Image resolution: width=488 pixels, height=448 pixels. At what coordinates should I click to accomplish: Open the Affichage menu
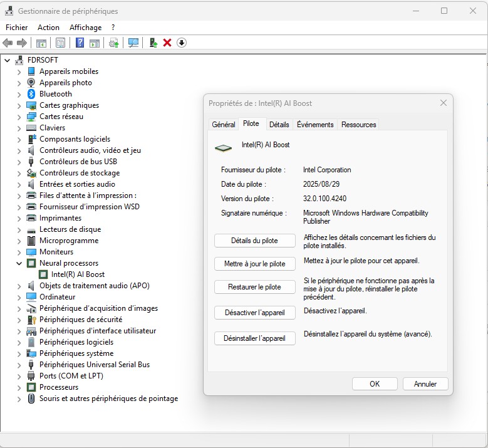85,28
